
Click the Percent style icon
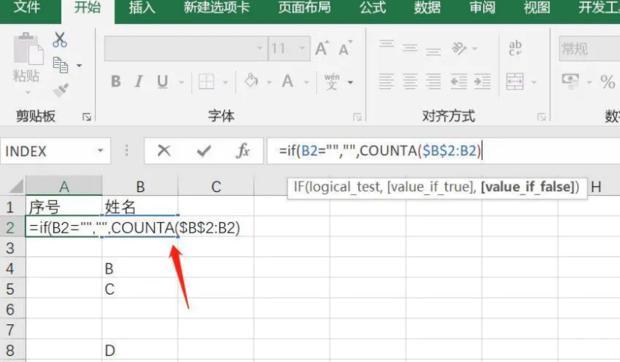coord(607,82)
